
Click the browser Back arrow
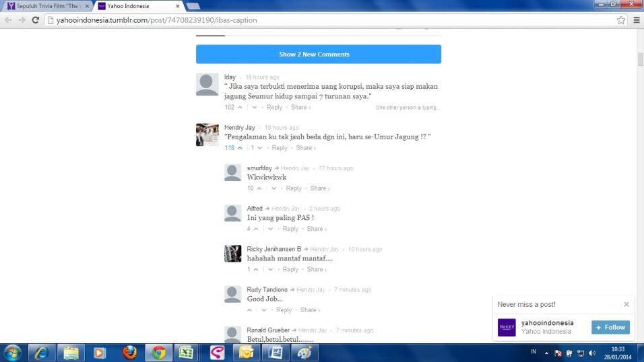8,20
